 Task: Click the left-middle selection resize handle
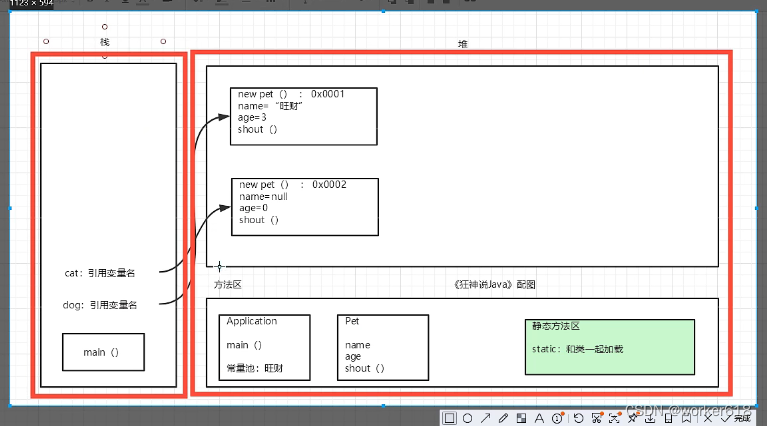(10, 208)
